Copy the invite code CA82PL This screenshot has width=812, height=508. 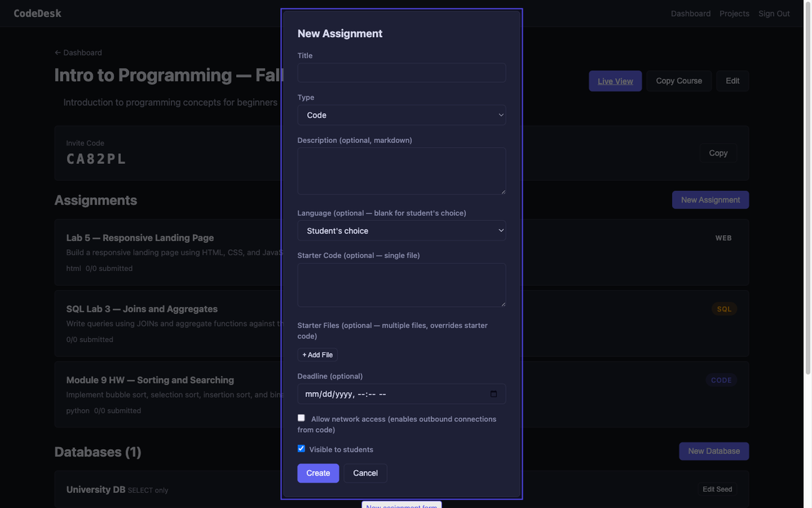[x=717, y=153]
